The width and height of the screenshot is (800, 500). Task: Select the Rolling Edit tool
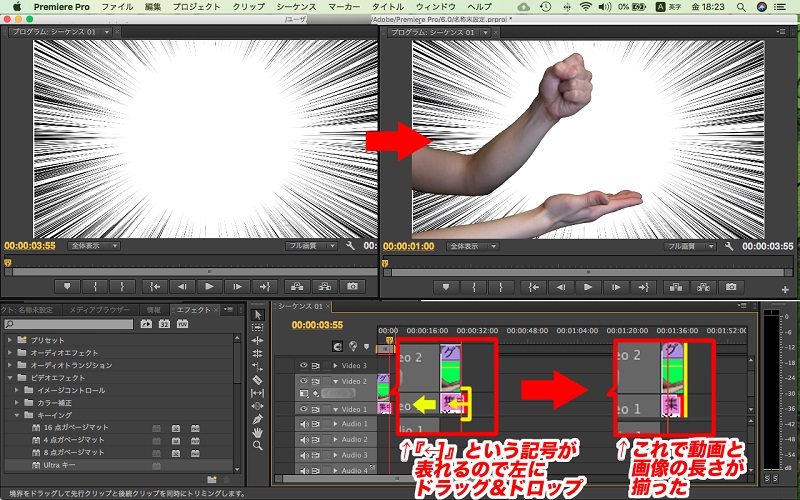(258, 354)
